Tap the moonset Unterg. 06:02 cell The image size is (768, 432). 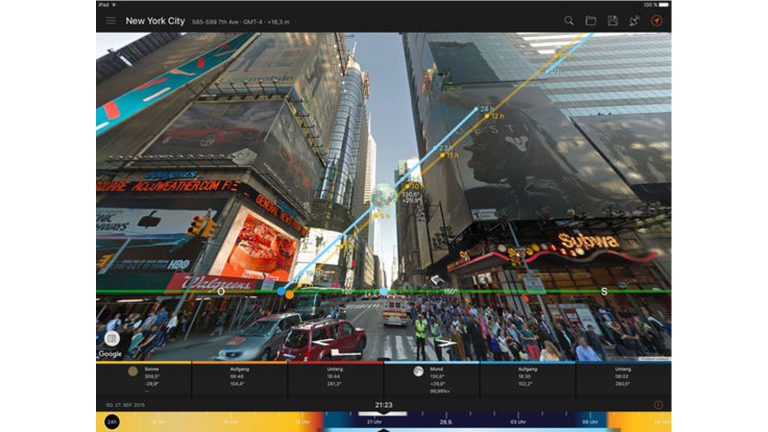coord(623,377)
